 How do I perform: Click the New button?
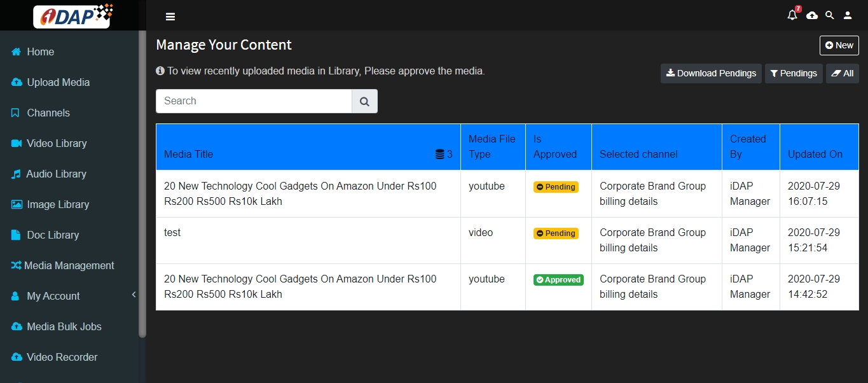(x=839, y=45)
